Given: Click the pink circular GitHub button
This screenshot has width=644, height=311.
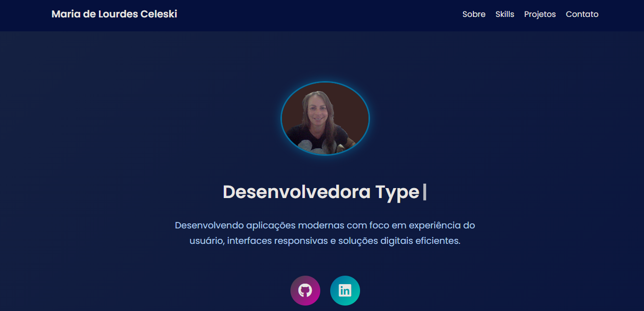Looking at the screenshot, I should point(305,291).
